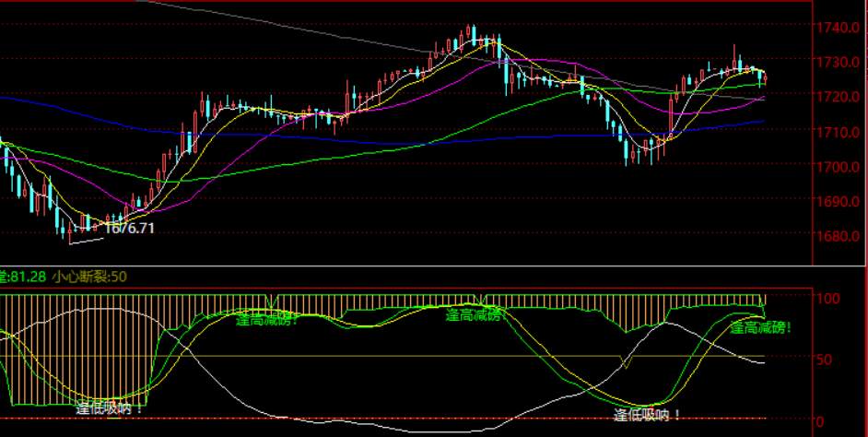The height and width of the screenshot is (437, 868).
Task: Click the 1676.71 low price annotation
Action: [x=129, y=229]
